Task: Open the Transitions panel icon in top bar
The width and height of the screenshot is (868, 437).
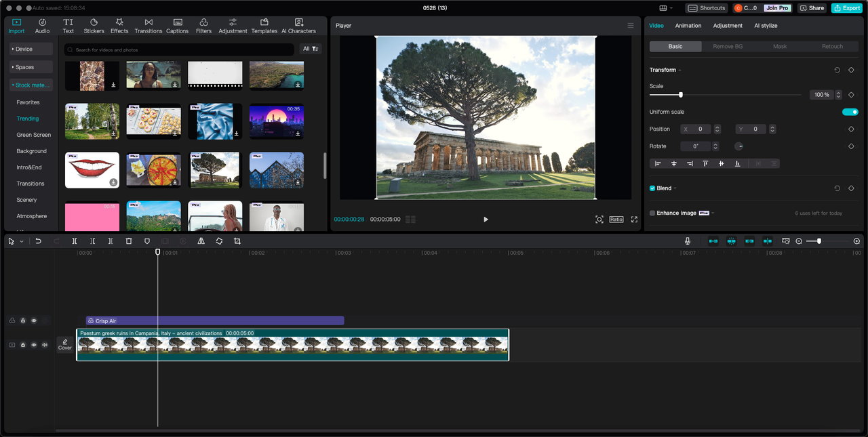Action: (x=149, y=26)
